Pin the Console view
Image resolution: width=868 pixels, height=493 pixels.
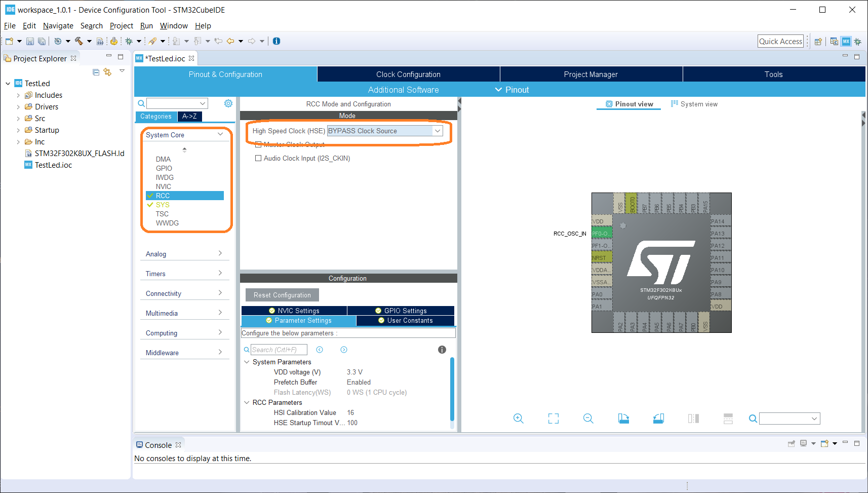792,443
